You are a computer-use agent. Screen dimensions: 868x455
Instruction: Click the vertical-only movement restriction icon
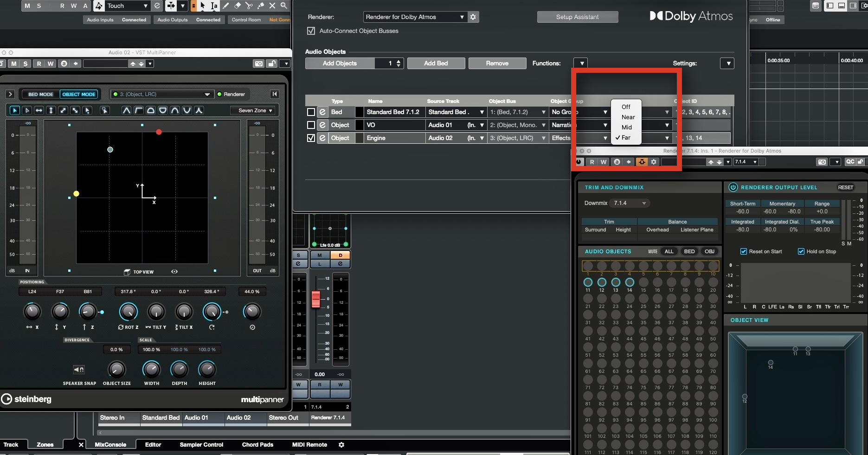[51, 110]
